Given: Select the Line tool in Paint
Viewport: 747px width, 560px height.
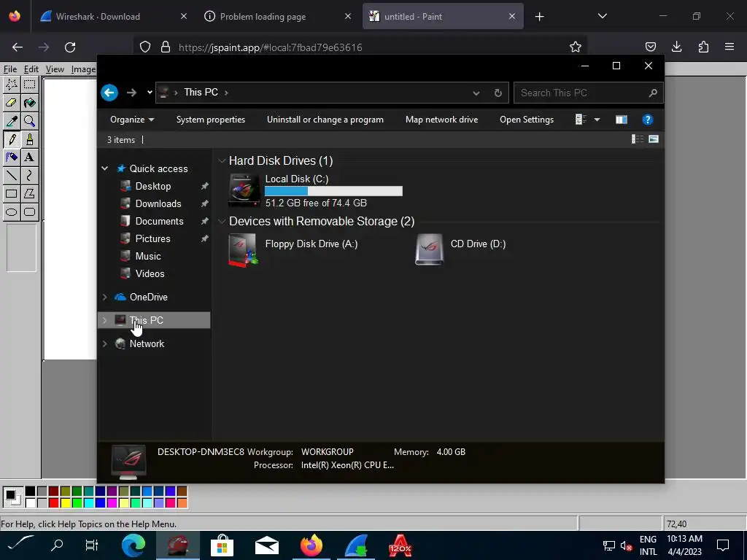Looking at the screenshot, I should [12, 175].
